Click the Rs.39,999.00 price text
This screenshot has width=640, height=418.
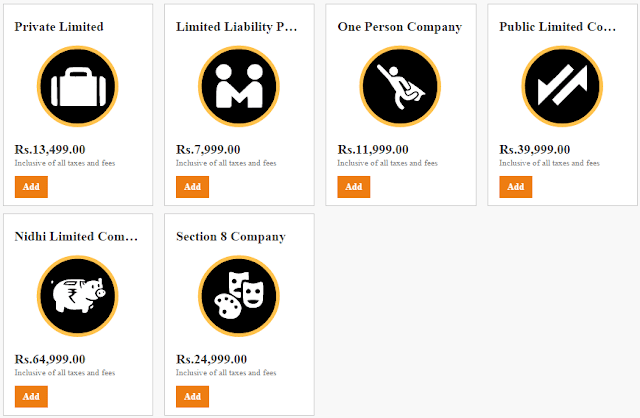[x=535, y=150]
